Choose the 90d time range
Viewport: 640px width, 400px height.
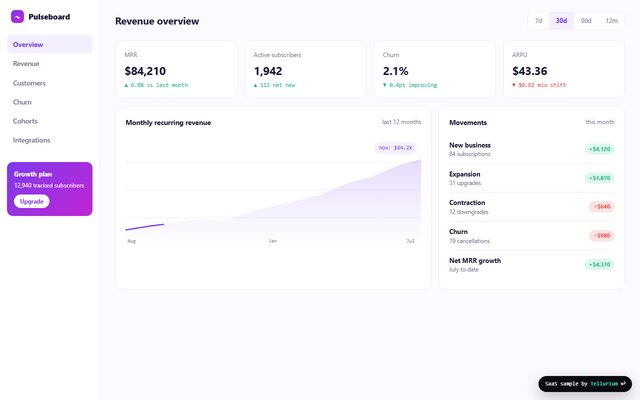[586, 21]
